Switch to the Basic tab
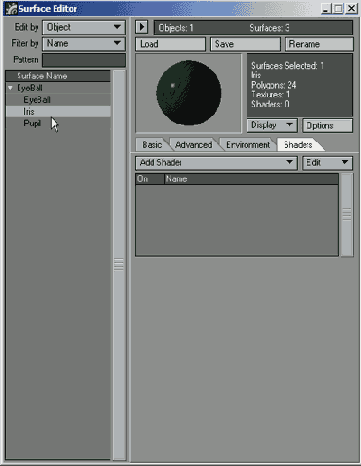Screen dimensions: 361x466 [152, 145]
